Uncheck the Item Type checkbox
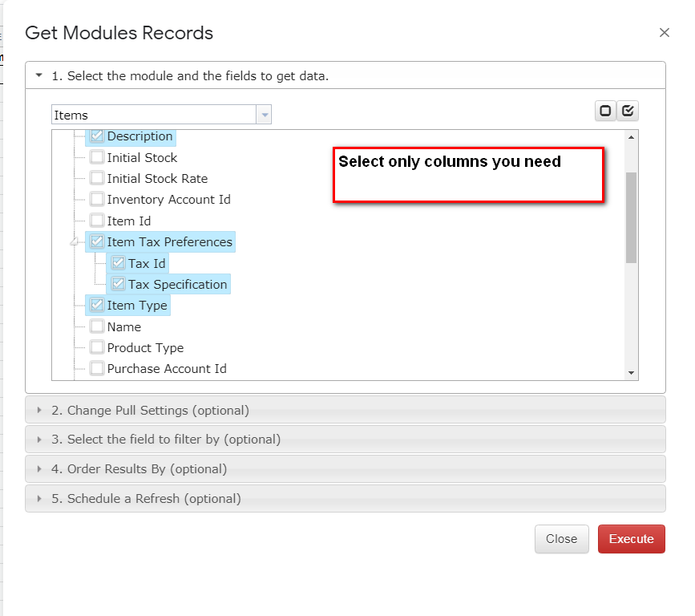This screenshot has width=695, height=616. tap(97, 305)
